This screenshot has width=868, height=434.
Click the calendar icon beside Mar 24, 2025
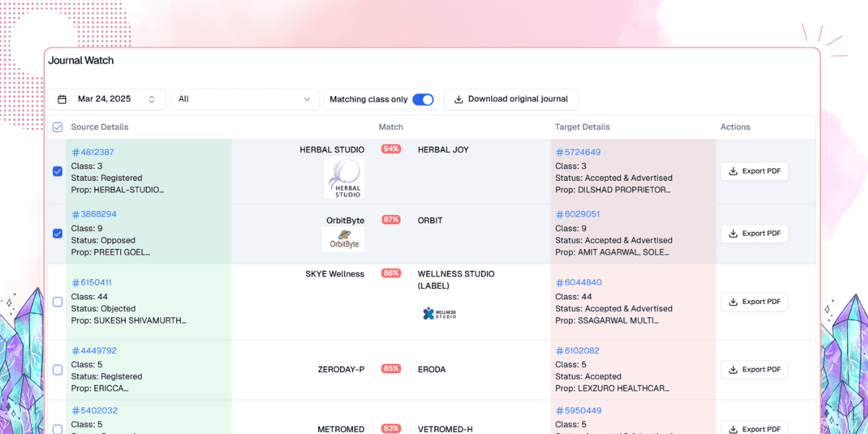(62, 99)
